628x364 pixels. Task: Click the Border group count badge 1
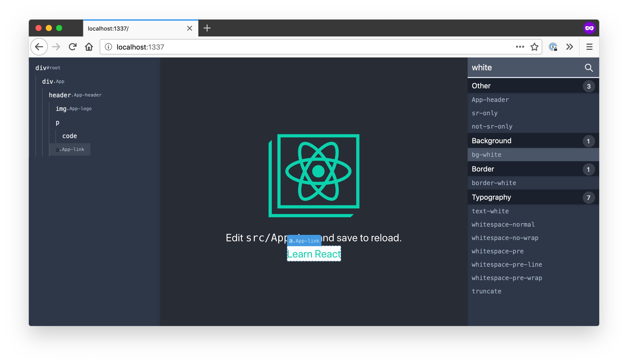(x=589, y=169)
